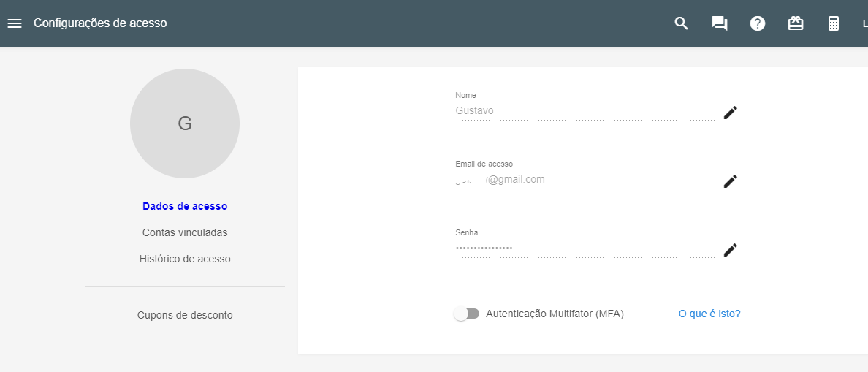Select Dados de acesso in sidebar
868x372 pixels.
185,206
